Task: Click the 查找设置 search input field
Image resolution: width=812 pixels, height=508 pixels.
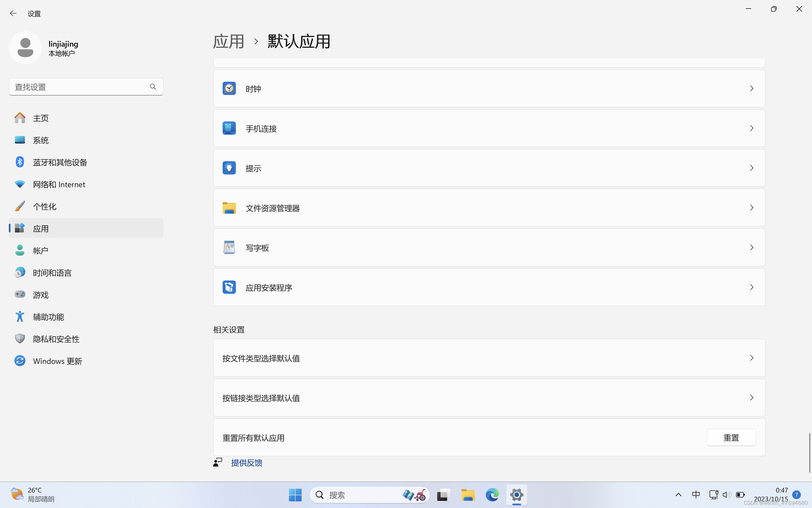Action: coord(77,87)
